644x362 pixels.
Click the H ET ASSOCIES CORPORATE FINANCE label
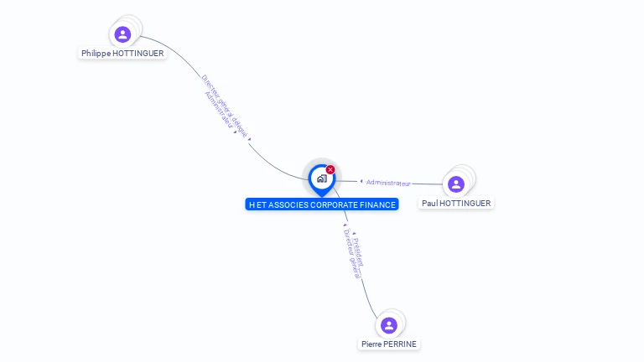(322, 204)
